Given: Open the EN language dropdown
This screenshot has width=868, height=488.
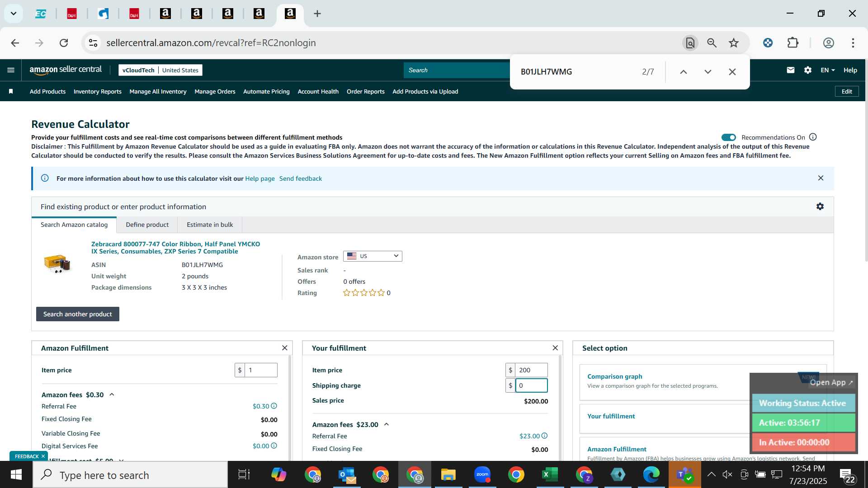Looking at the screenshot, I should (827, 70).
